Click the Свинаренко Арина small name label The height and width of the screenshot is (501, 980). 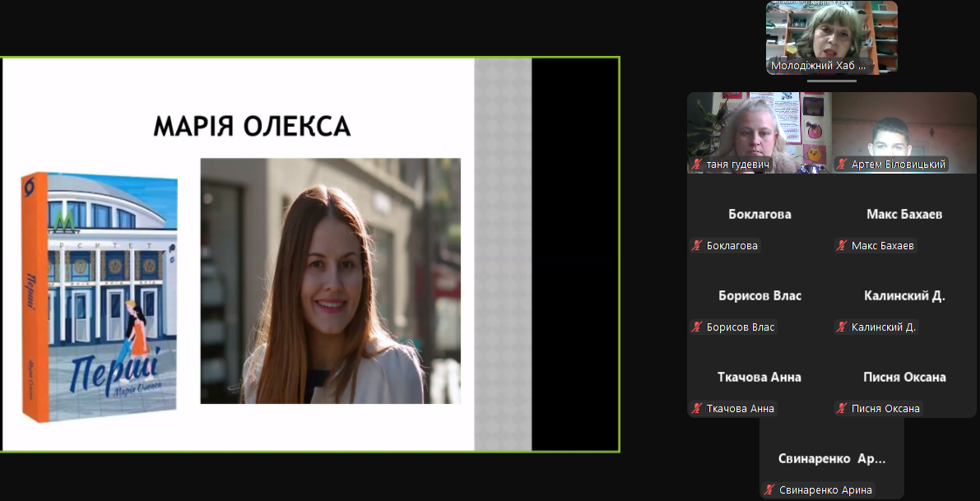click(x=825, y=489)
